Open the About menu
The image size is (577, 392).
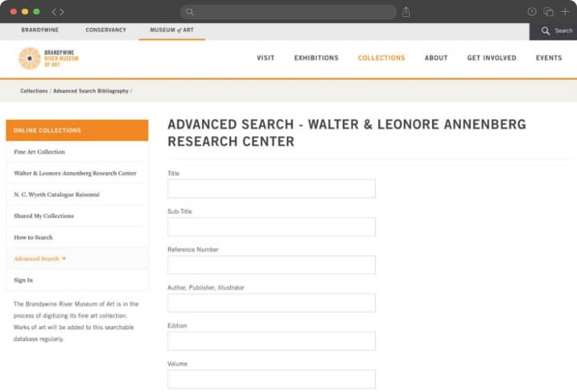pos(436,58)
